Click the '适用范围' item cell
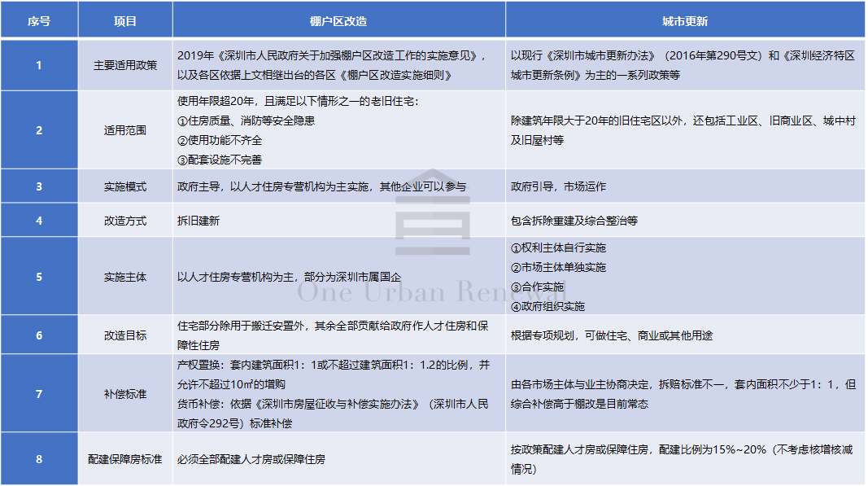 125,130
